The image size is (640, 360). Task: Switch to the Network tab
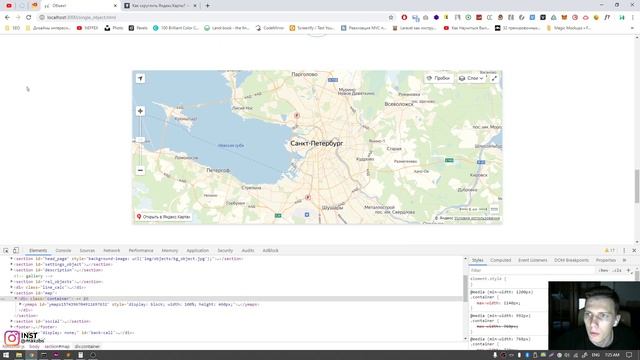111,250
